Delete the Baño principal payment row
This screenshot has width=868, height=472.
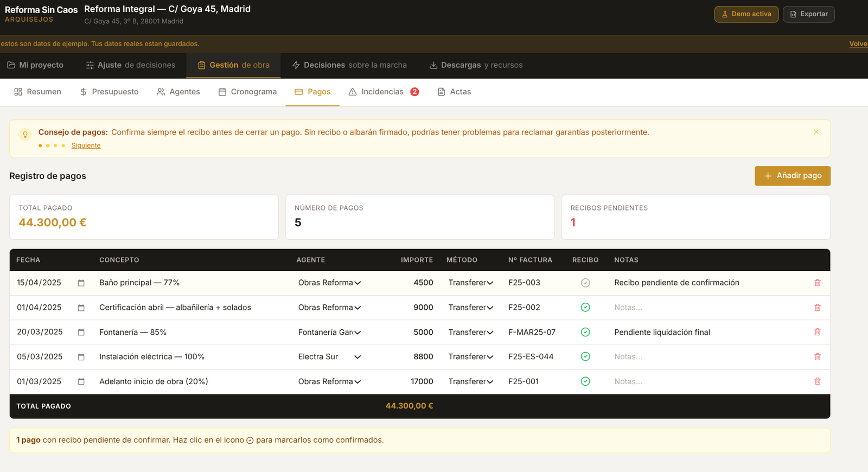(818, 283)
